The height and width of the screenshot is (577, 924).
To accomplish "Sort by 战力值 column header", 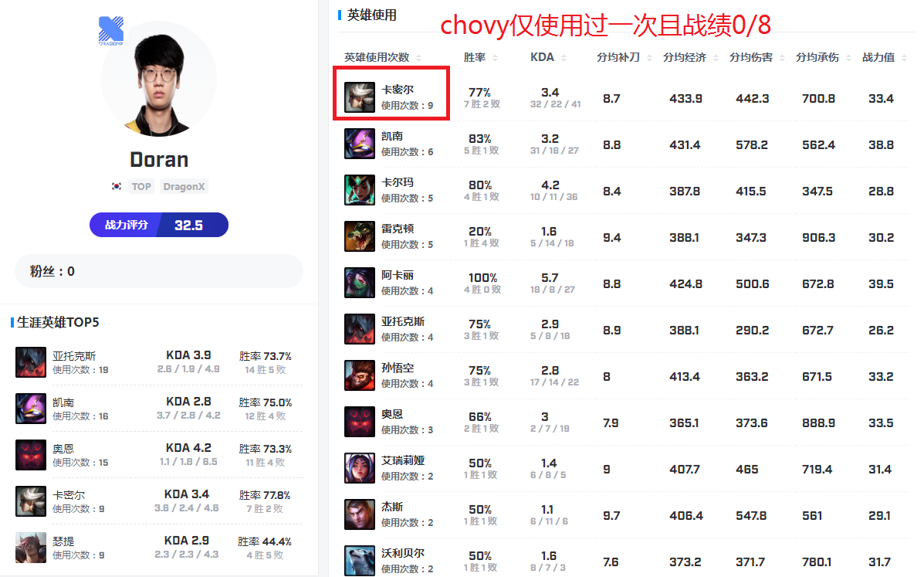I will tap(885, 57).
